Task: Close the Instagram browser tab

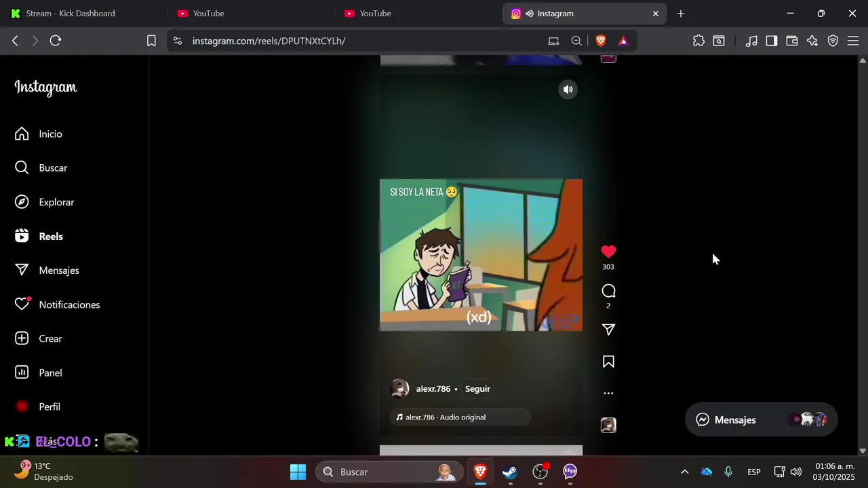Action: point(656,14)
